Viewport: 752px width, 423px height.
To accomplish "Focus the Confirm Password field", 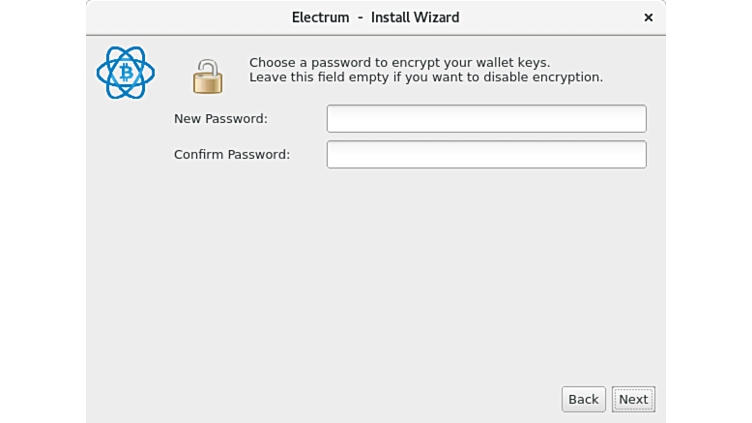I will point(486,155).
